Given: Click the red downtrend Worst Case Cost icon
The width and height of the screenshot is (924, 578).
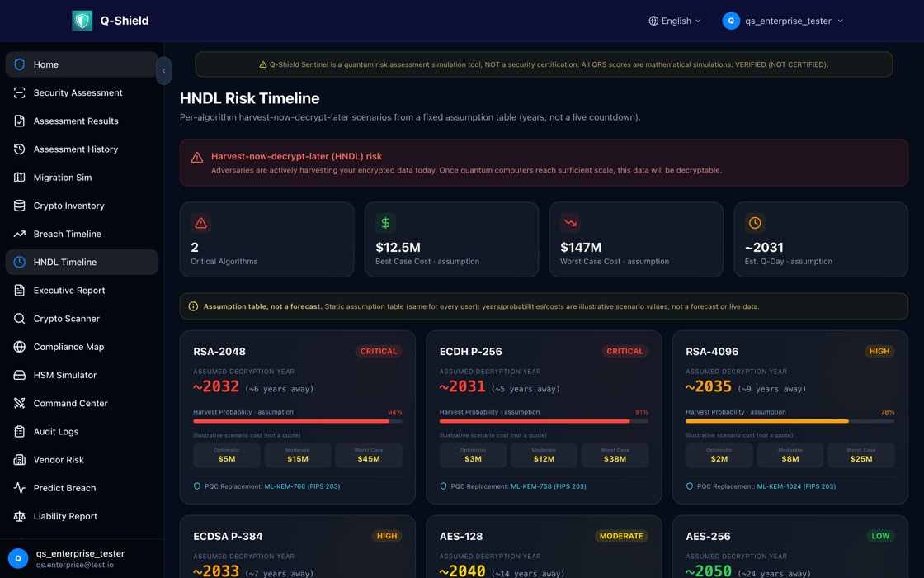Looking at the screenshot, I should click(570, 223).
